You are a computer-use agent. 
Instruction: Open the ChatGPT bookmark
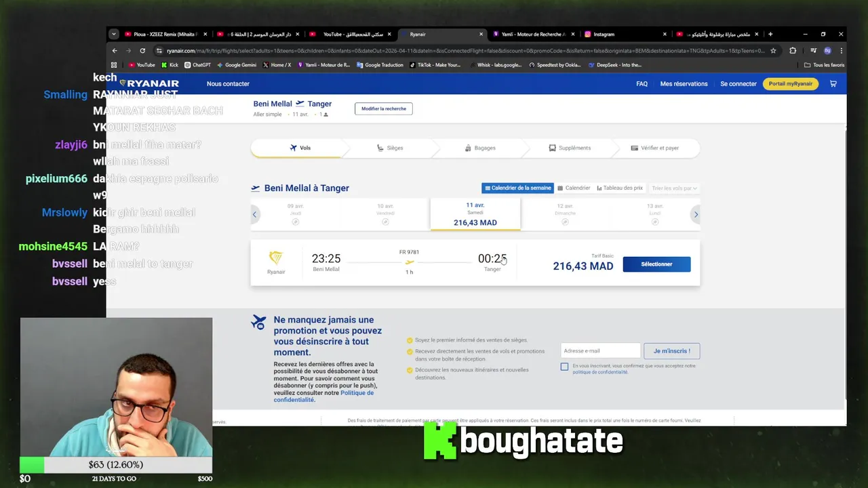click(x=197, y=65)
